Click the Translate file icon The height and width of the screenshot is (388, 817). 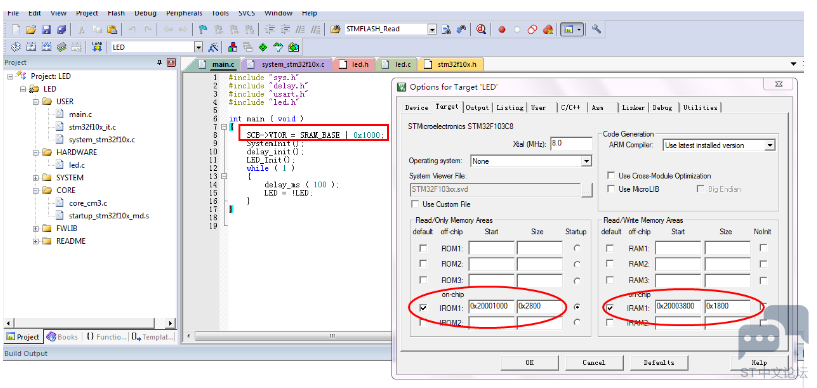pyautogui.click(x=16, y=47)
